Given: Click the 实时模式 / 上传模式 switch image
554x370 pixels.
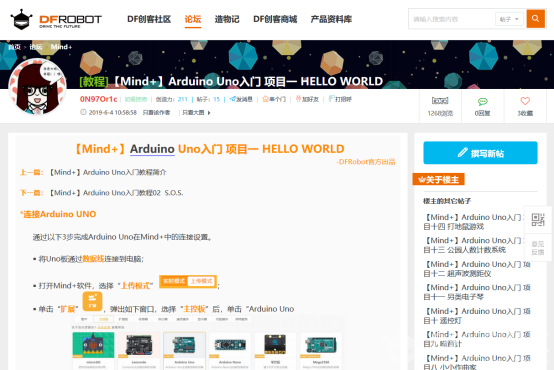Looking at the screenshot, I should tap(188, 282).
